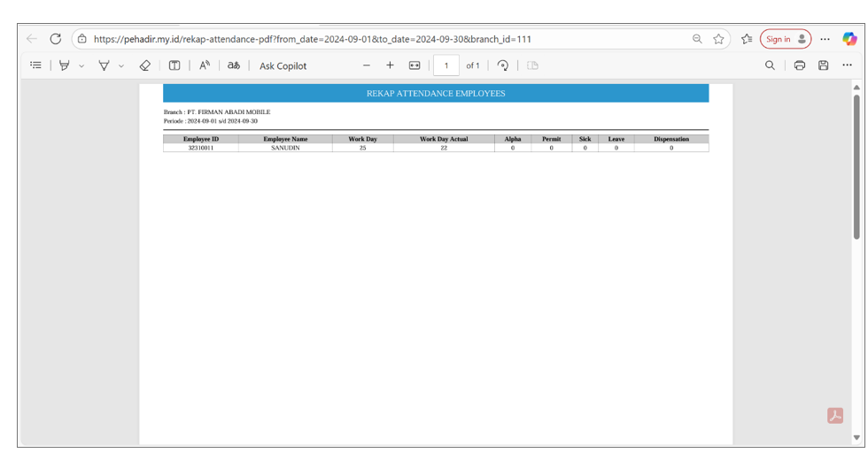The width and height of the screenshot is (868, 453).
Task: Add a text box to PDF
Action: [174, 65]
